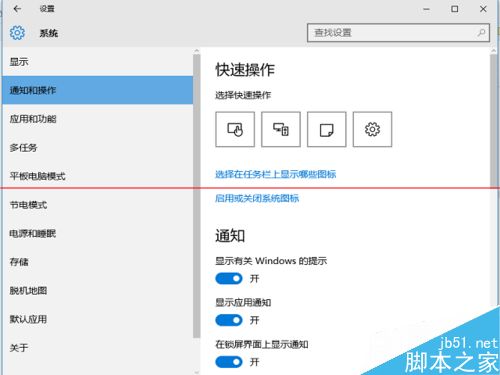Select the Note quick action tile
Image resolution: width=500 pixels, height=375 pixels.
click(327, 129)
